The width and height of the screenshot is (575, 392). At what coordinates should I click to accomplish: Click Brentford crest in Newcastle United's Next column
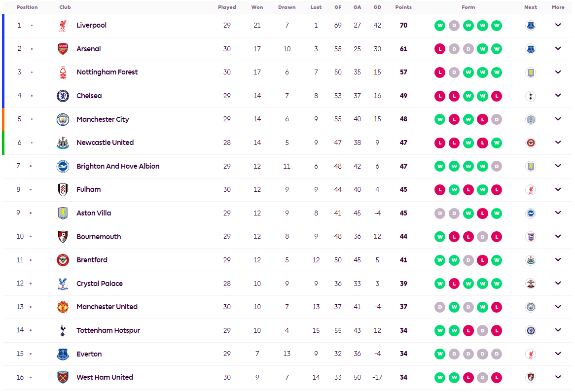pos(531,143)
